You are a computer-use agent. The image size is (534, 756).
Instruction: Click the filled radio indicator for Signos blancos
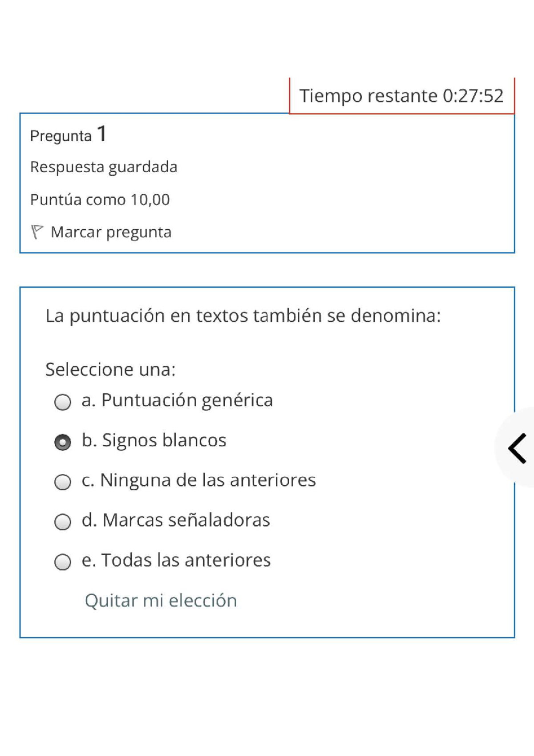(63, 441)
